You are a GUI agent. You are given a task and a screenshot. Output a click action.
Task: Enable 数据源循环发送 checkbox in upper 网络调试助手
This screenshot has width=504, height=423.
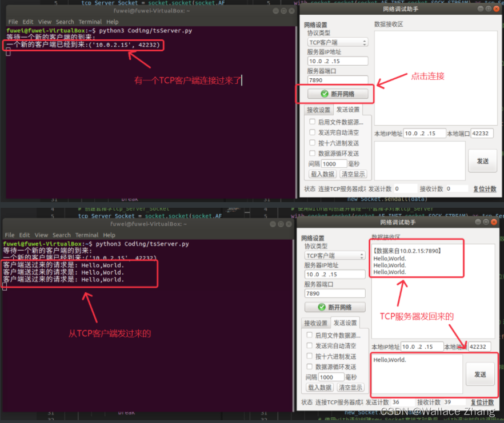[x=312, y=153]
